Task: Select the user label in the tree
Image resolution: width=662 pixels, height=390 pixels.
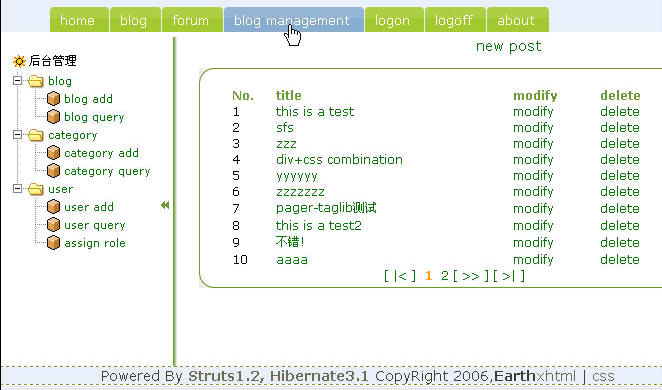Action: 60,189
